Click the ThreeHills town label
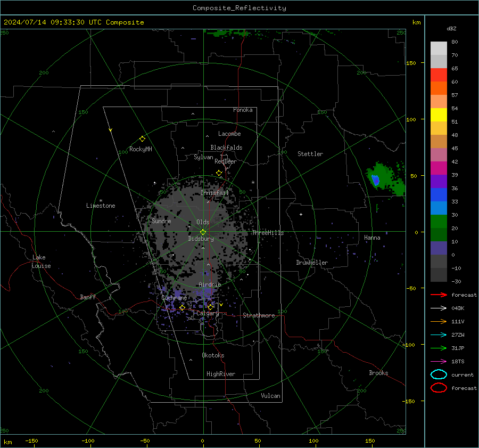The width and height of the screenshot is (479, 448). pos(268,233)
